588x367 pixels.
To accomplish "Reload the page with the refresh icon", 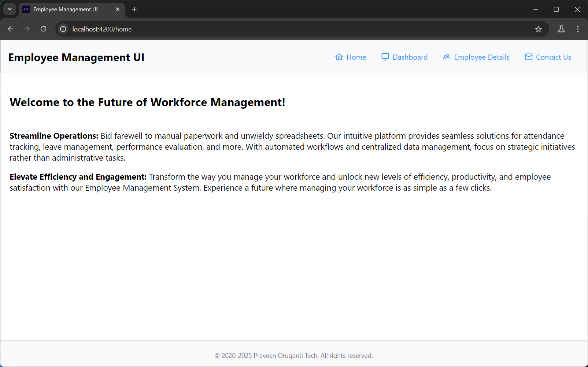I will click(x=43, y=29).
